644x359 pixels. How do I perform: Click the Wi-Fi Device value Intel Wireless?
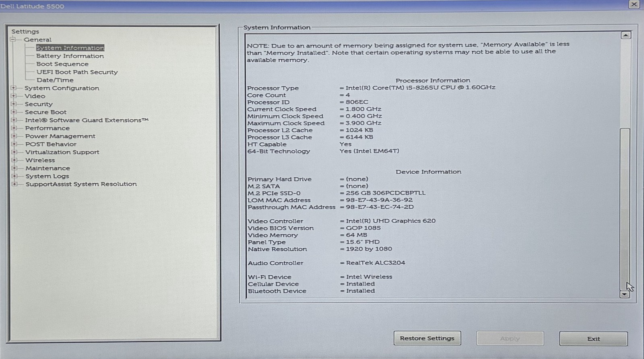(369, 277)
